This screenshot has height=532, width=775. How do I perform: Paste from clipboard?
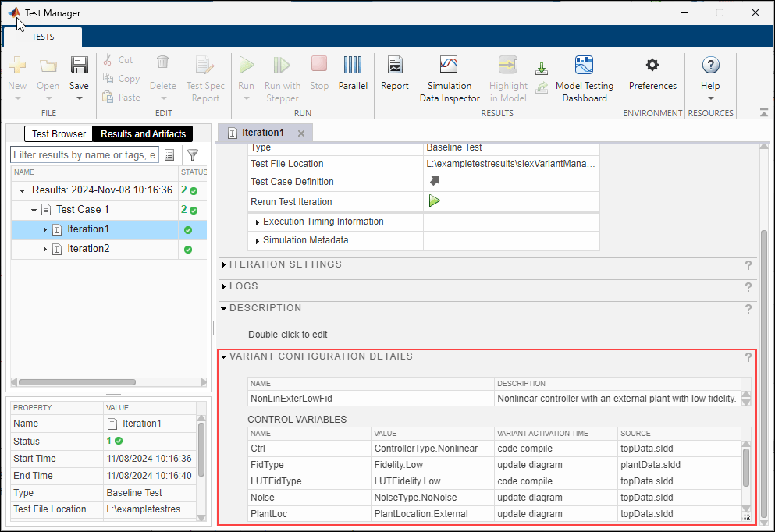[x=122, y=98]
